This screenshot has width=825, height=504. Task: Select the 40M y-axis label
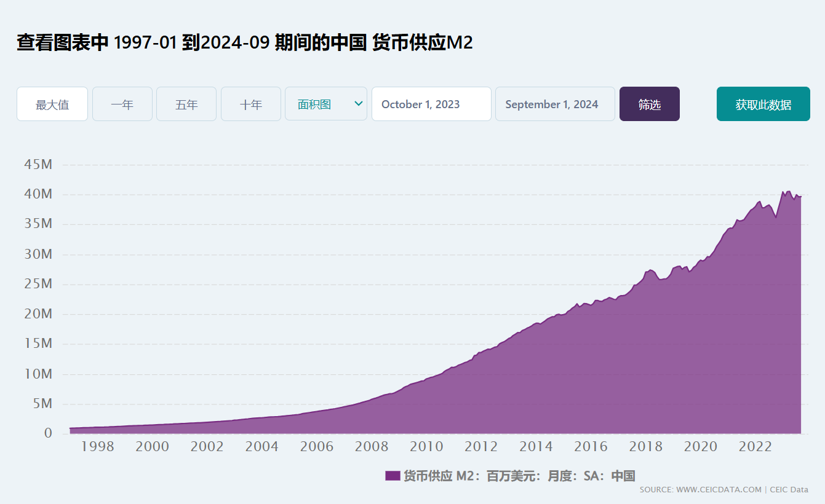tap(38, 194)
